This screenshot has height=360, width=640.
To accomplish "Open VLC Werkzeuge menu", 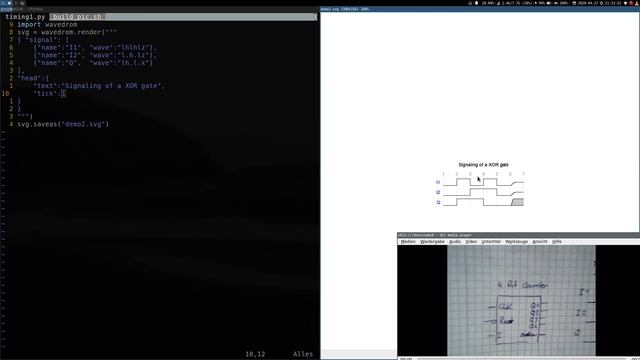I will (516, 242).
